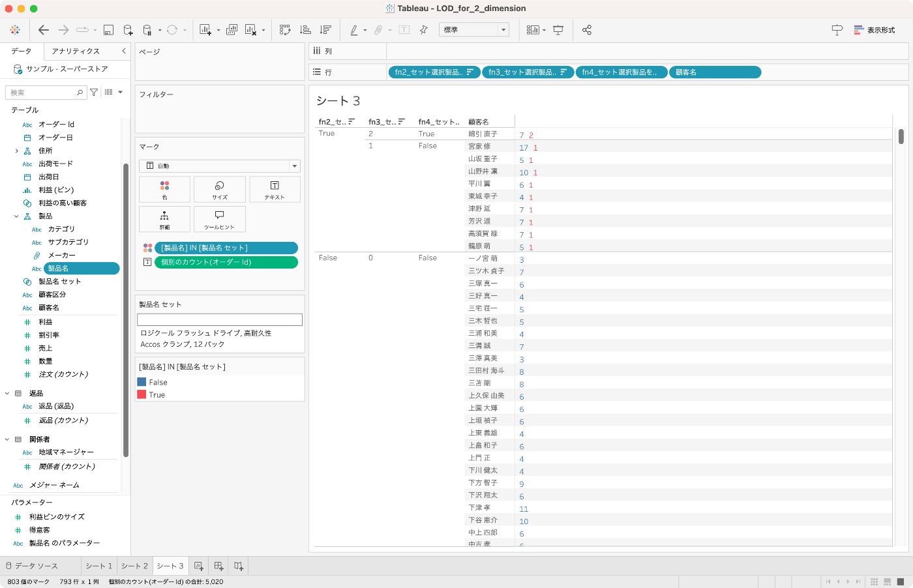Click the new worksheet chart-plus icon
913x588 pixels.
[x=205, y=30]
